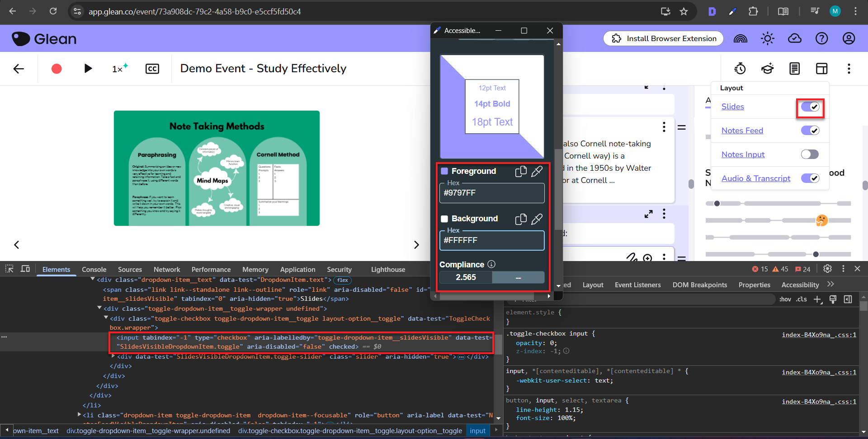Screen dimensions: 868x439
Task: Open DevTools settings gear
Action: click(x=827, y=269)
